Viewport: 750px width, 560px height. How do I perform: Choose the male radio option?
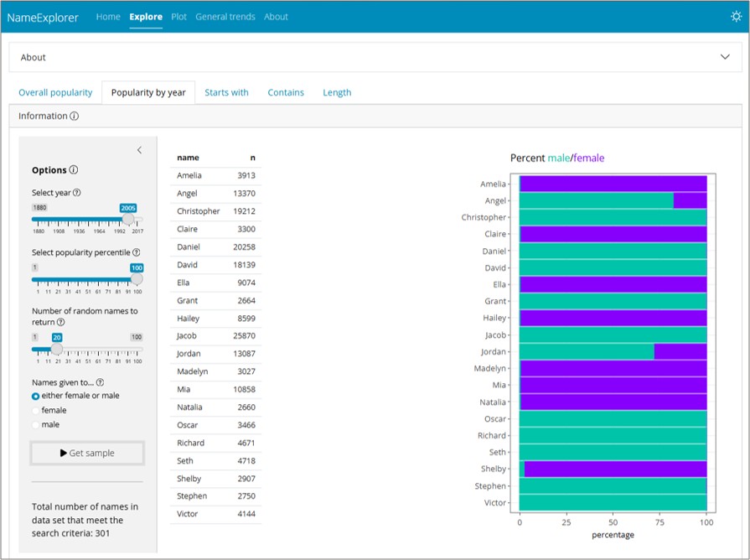click(x=35, y=425)
